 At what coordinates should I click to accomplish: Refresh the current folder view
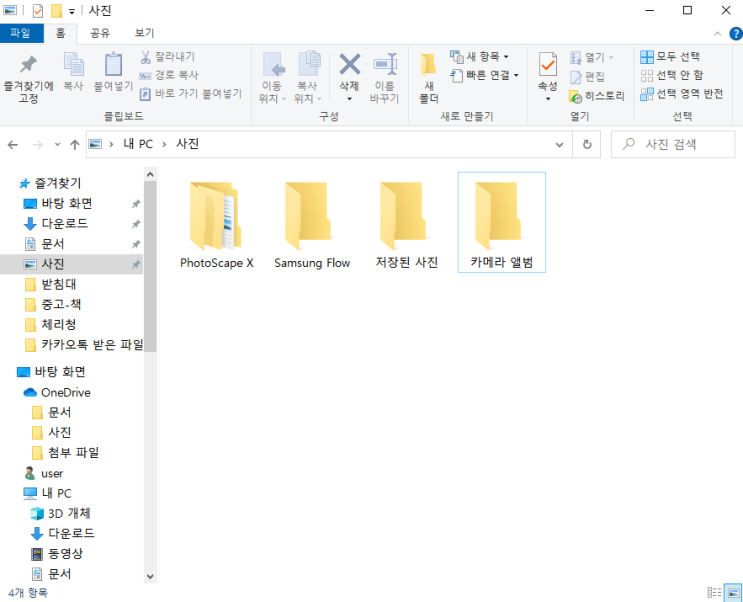(x=587, y=145)
